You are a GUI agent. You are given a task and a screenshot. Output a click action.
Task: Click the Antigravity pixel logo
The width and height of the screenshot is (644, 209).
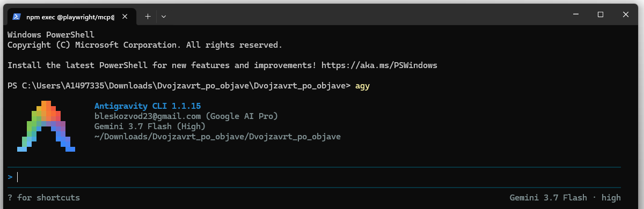[45, 125]
